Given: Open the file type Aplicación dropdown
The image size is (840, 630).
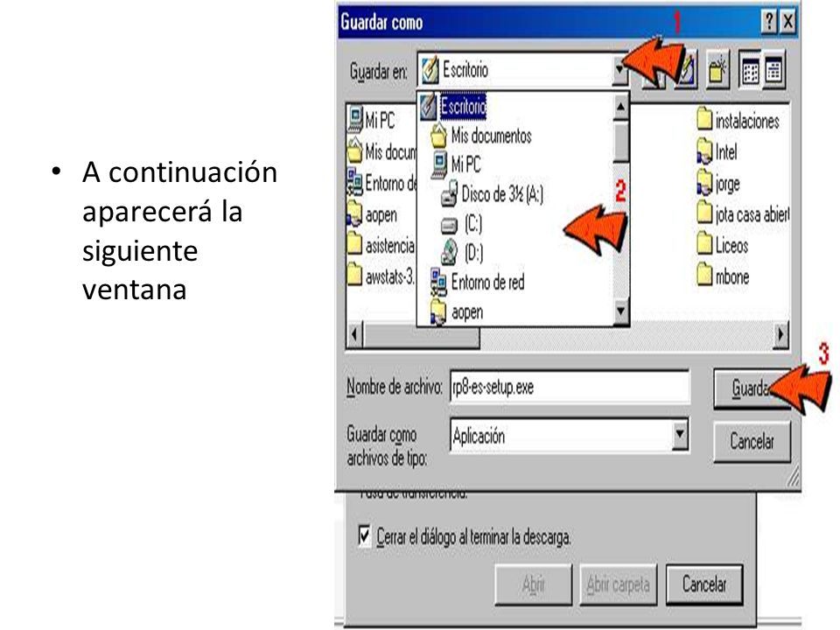Looking at the screenshot, I should point(680,435).
